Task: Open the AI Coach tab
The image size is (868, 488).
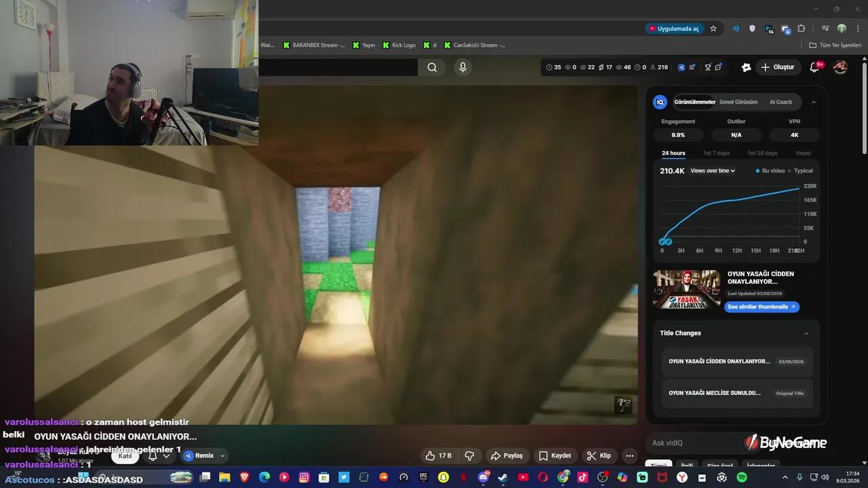Action: click(781, 102)
